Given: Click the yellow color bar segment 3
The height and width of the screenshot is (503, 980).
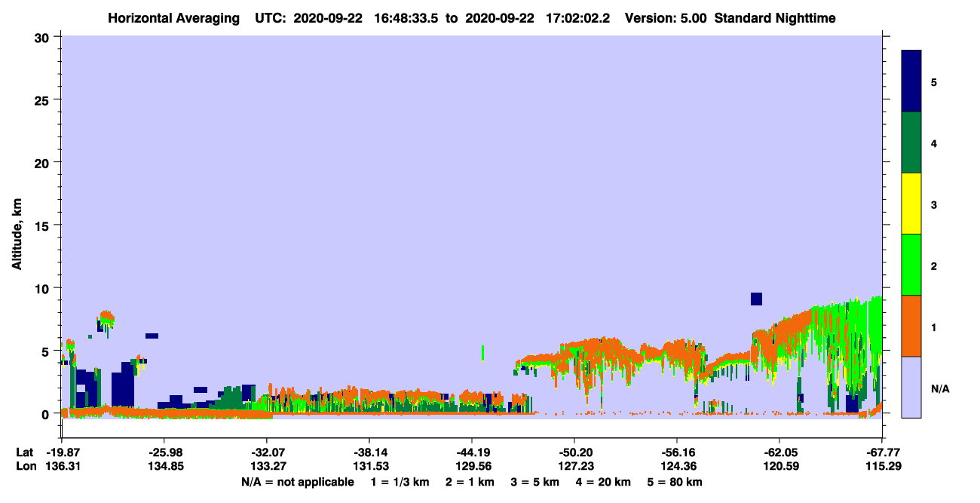Looking at the screenshot, I should pyautogui.click(x=911, y=204).
